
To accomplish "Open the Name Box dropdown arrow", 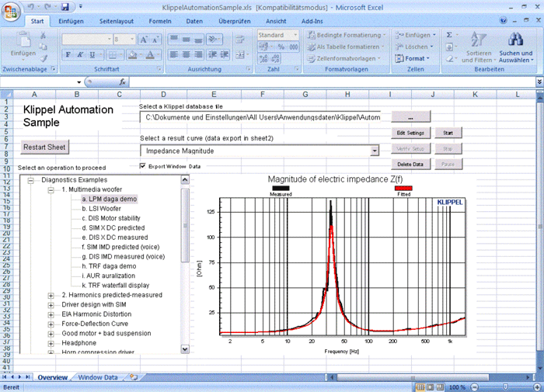I will [x=78, y=82].
